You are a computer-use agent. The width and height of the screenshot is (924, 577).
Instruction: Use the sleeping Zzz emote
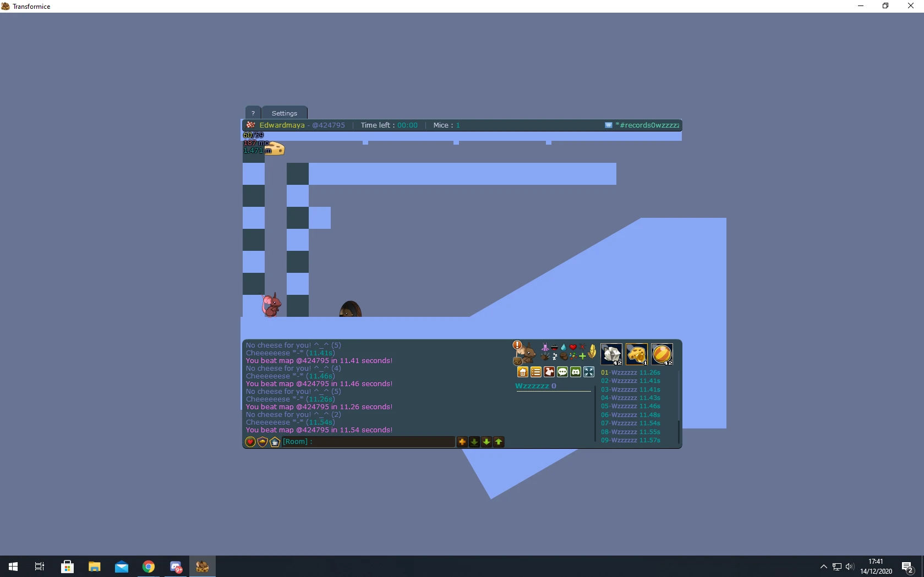coord(554,356)
